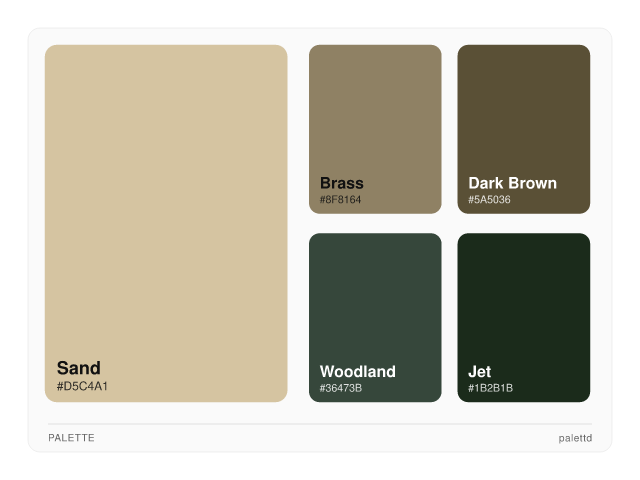Click the gap between Dark Brown and Jet swatches
Screen dimensions: 640x480
pos(523,223)
